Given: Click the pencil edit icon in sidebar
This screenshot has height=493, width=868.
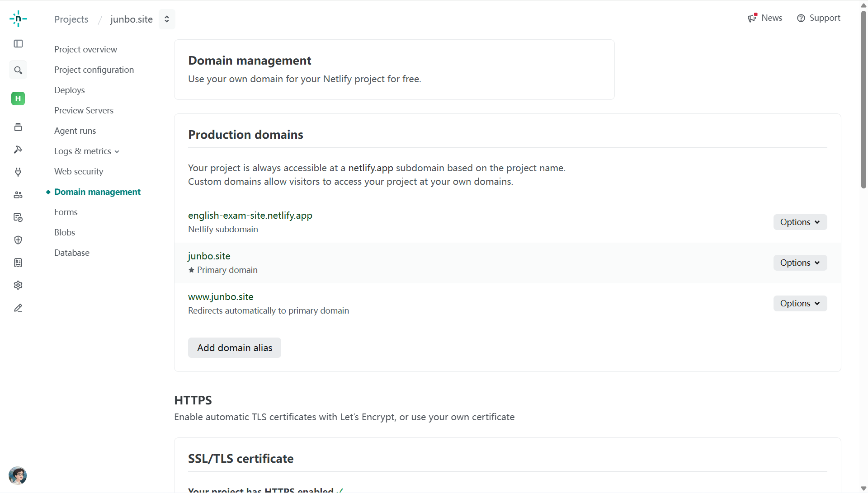Looking at the screenshot, I should tap(18, 308).
